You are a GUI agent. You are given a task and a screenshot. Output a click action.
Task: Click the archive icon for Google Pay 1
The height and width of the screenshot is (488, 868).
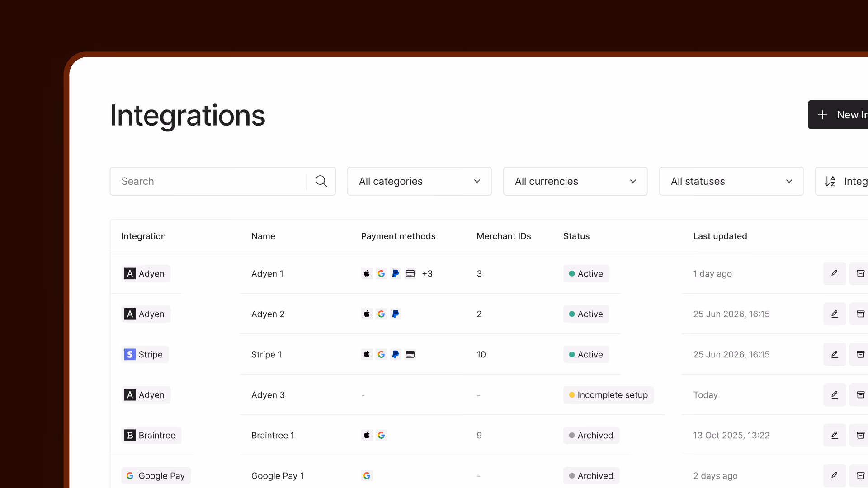coord(860,475)
